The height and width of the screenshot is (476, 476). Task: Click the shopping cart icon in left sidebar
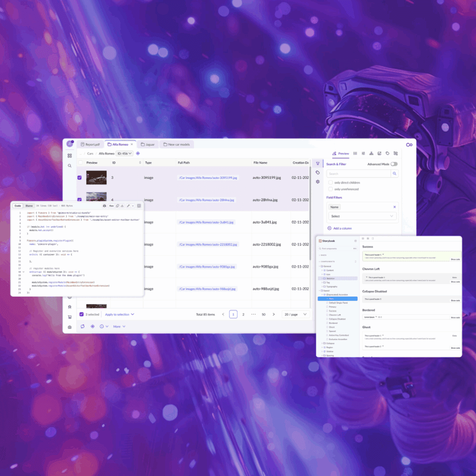(70, 317)
